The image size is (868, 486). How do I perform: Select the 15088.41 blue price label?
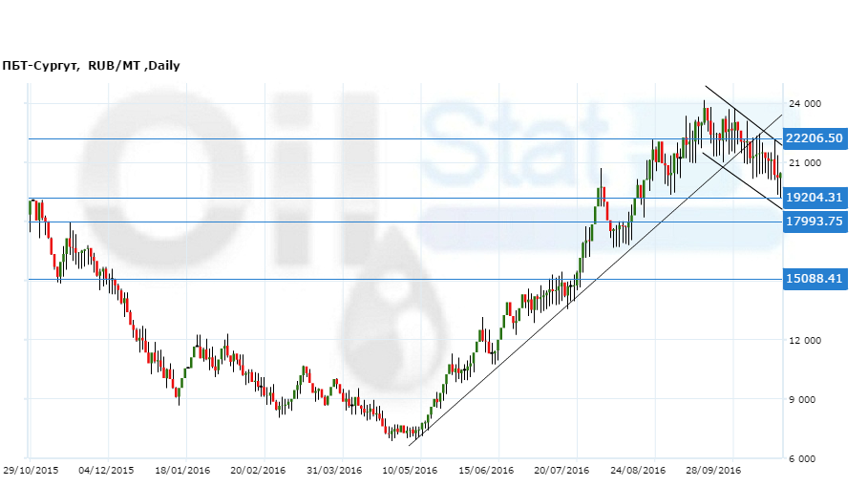[815, 279]
